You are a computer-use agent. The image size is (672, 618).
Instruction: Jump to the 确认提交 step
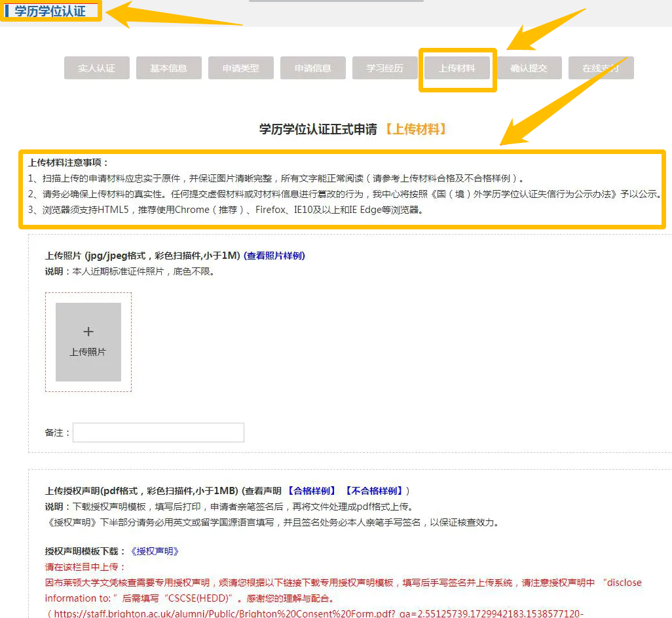529,68
